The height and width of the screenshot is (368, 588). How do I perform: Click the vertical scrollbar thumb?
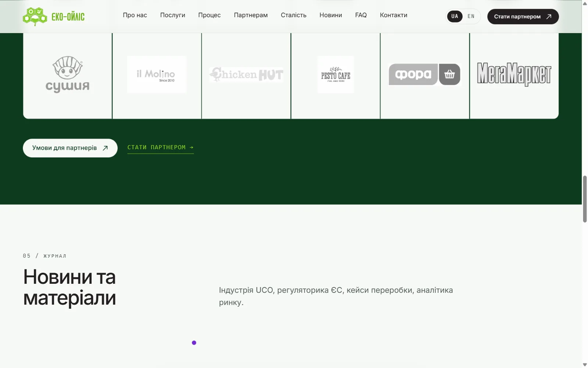(585, 199)
